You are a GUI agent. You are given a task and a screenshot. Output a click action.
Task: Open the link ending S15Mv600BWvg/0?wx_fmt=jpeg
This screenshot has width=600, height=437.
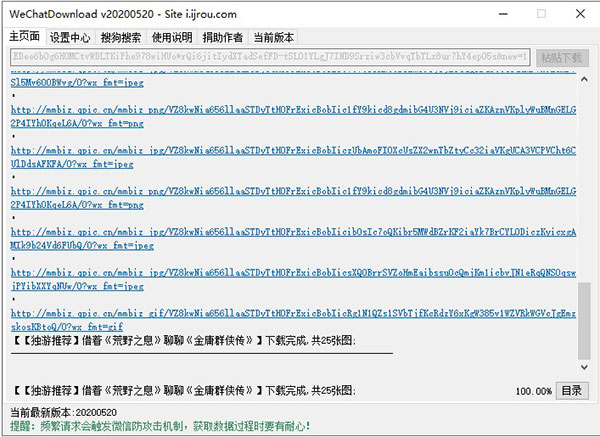[77, 83]
